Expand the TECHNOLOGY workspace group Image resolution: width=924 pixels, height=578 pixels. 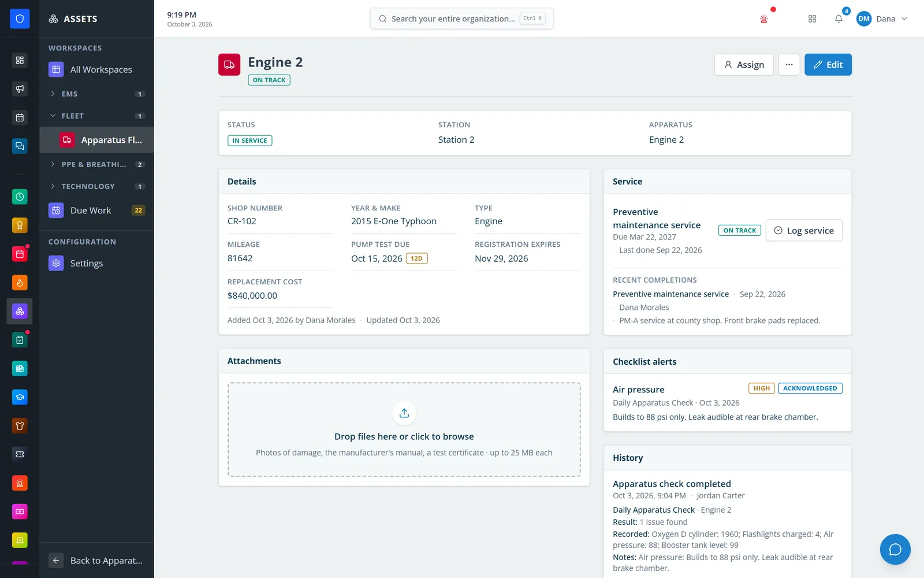point(96,186)
